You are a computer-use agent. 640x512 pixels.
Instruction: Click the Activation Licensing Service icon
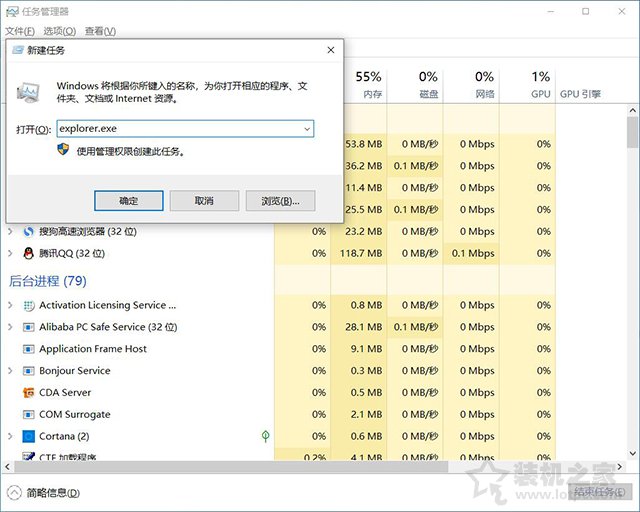click(x=29, y=305)
